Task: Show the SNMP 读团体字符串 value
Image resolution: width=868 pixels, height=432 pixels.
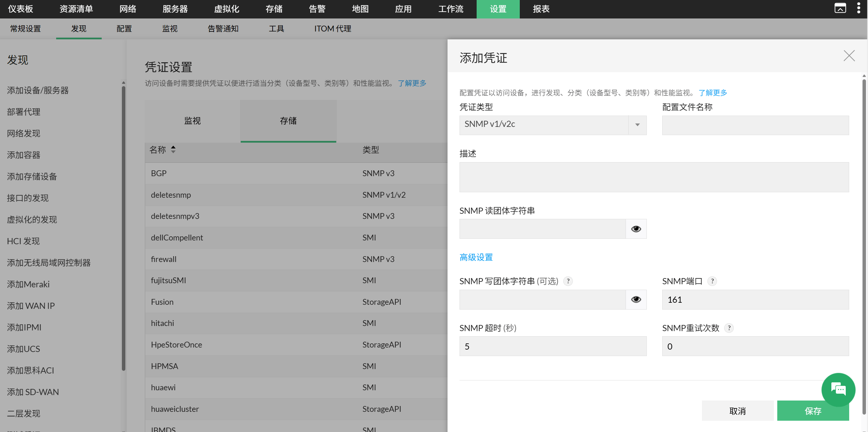Action: click(x=636, y=229)
